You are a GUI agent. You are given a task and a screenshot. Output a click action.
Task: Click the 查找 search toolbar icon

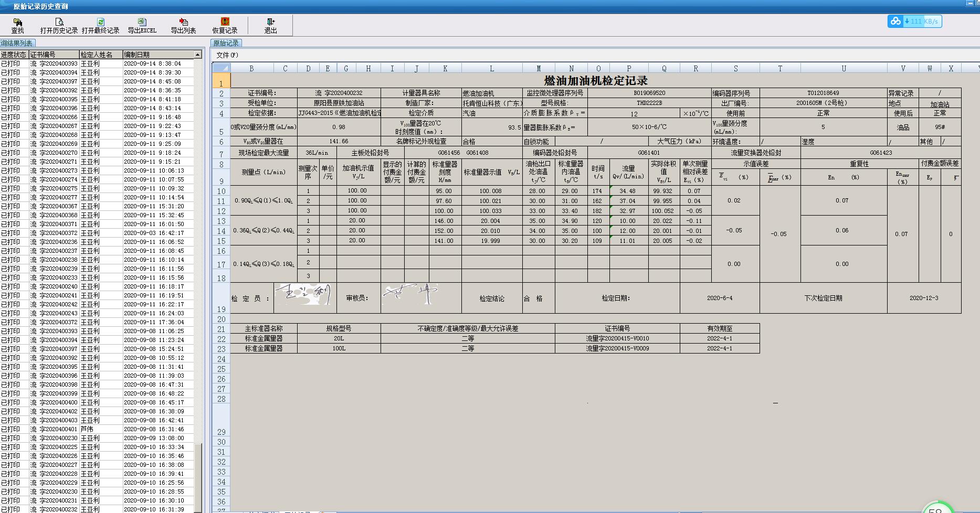click(x=17, y=25)
